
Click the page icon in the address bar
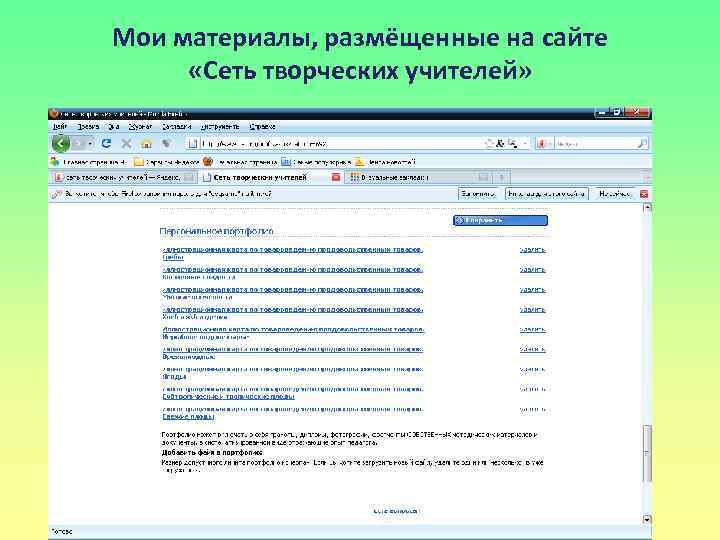(x=193, y=144)
